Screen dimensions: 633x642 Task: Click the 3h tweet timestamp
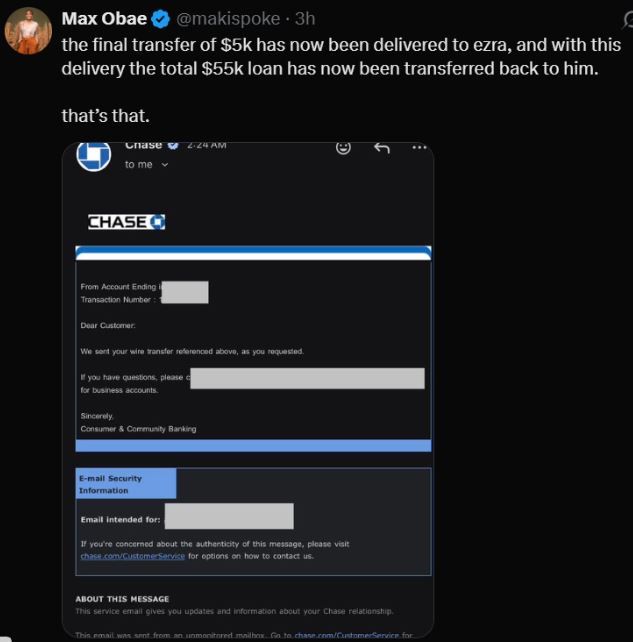tap(305, 19)
